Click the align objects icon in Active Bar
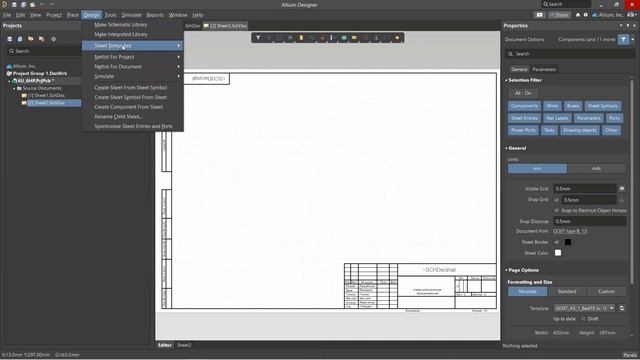The height and width of the screenshot is (360, 640). [290, 38]
